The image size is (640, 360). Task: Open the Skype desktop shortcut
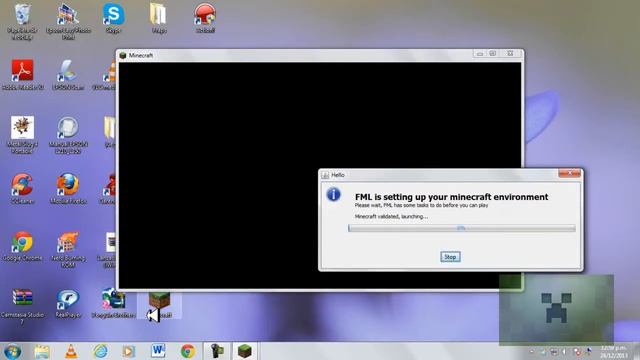(x=113, y=18)
